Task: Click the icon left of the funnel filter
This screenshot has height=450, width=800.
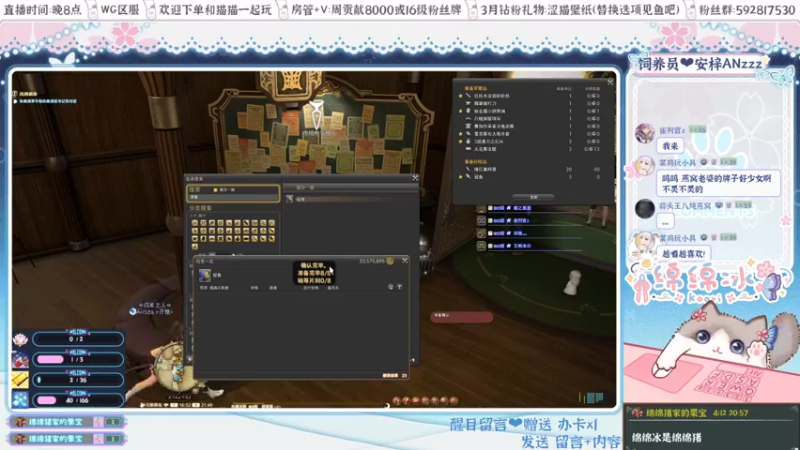Action: click(391, 287)
